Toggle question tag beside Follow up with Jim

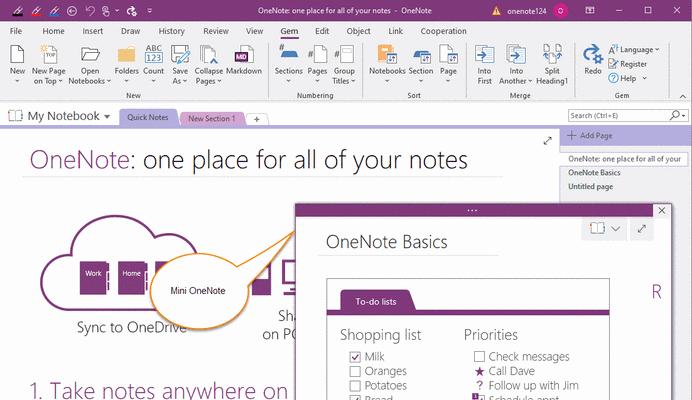pos(479,385)
